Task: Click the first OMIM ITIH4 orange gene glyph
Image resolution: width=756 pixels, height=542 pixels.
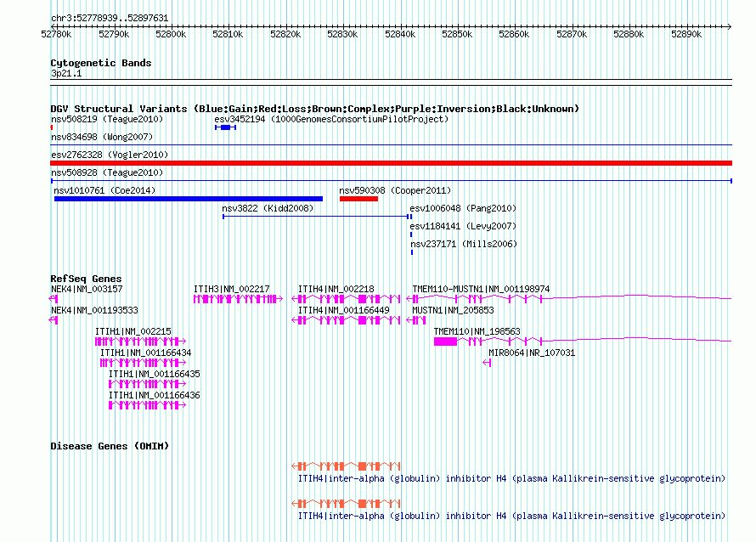Action: (347, 466)
